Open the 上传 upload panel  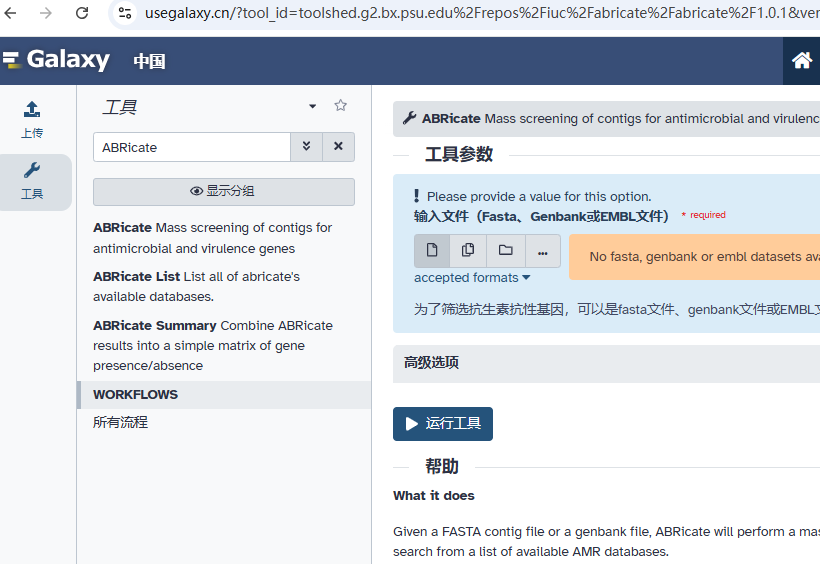[x=32, y=120]
